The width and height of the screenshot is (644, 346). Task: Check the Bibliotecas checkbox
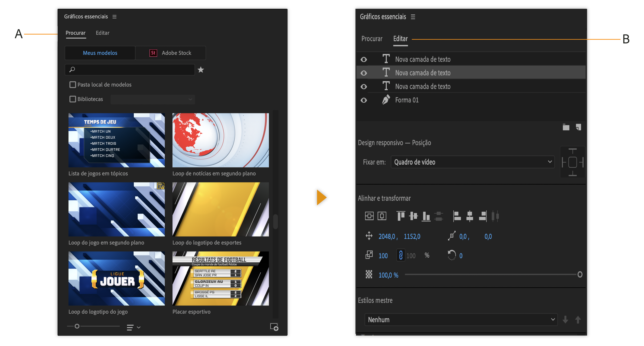click(x=73, y=99)
